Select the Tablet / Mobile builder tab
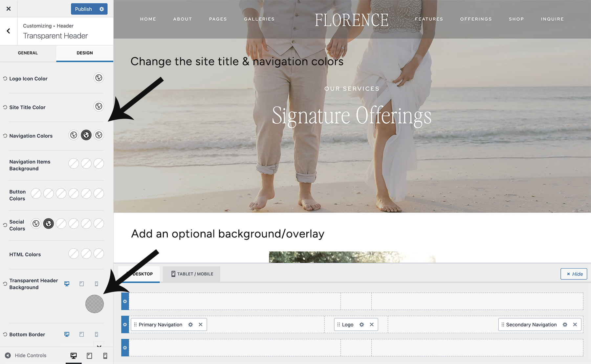591x364 pixels. [x=192, y=274]
